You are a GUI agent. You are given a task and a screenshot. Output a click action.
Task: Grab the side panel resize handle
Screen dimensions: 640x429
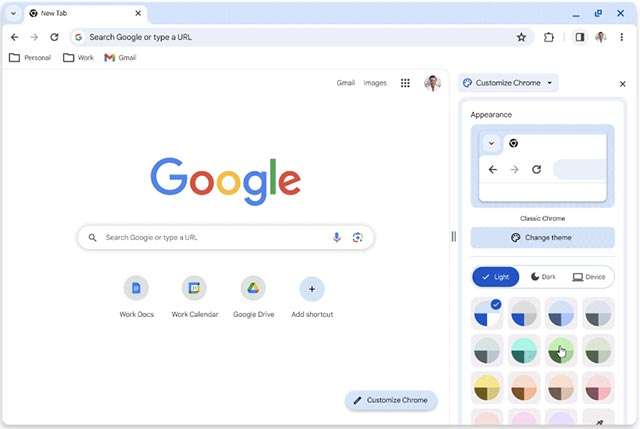[453, 236]
